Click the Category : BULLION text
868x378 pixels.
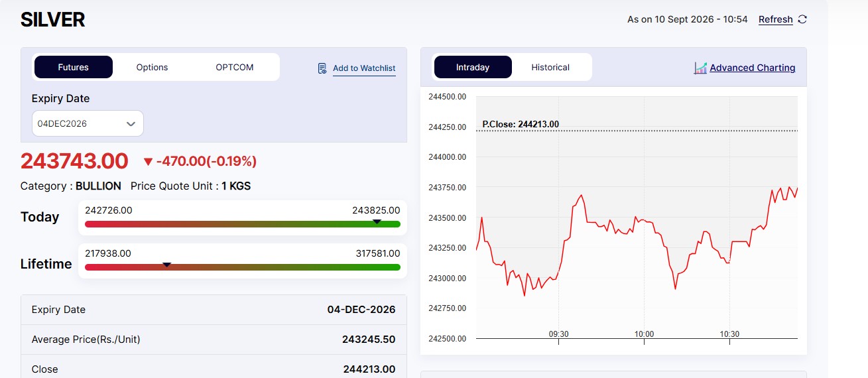(x=71, y=186)
